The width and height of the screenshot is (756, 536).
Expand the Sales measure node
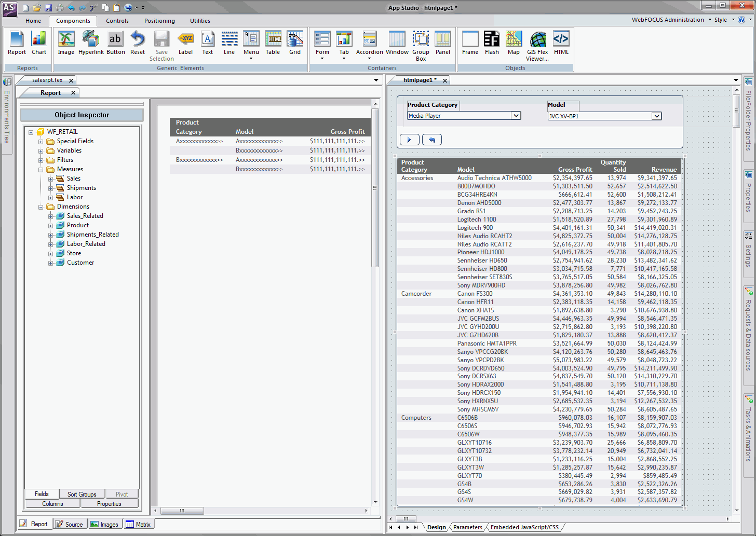50,178
